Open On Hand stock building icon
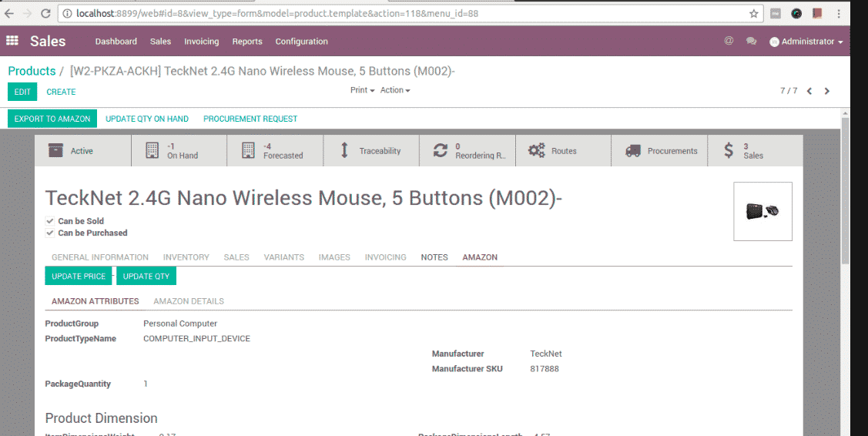The image size is (868, 436). coord(152,151)
